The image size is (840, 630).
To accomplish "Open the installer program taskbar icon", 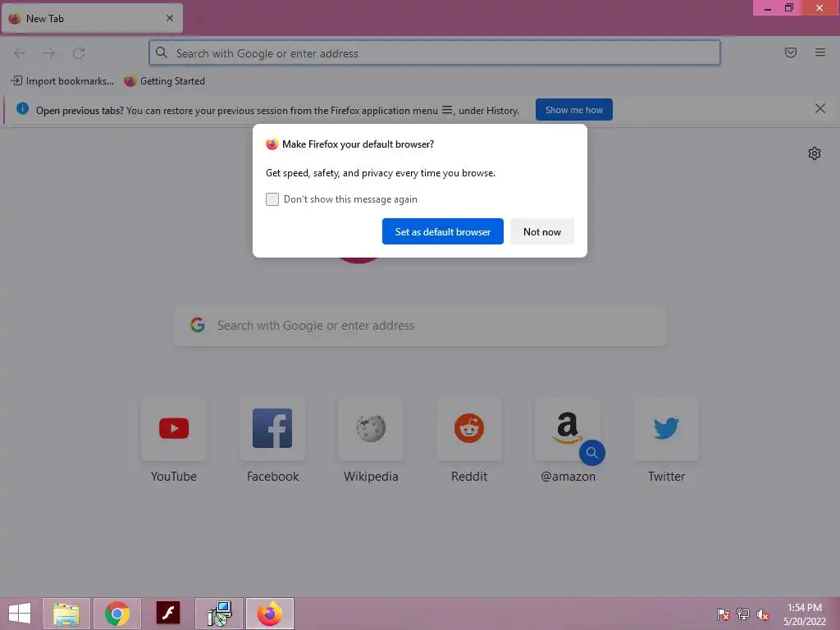I will [219, 614].
